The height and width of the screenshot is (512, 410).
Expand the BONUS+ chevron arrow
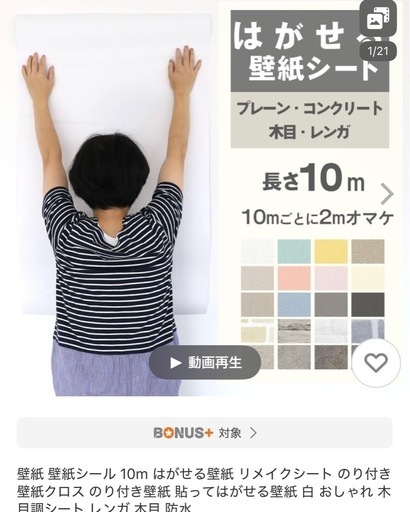253,433
